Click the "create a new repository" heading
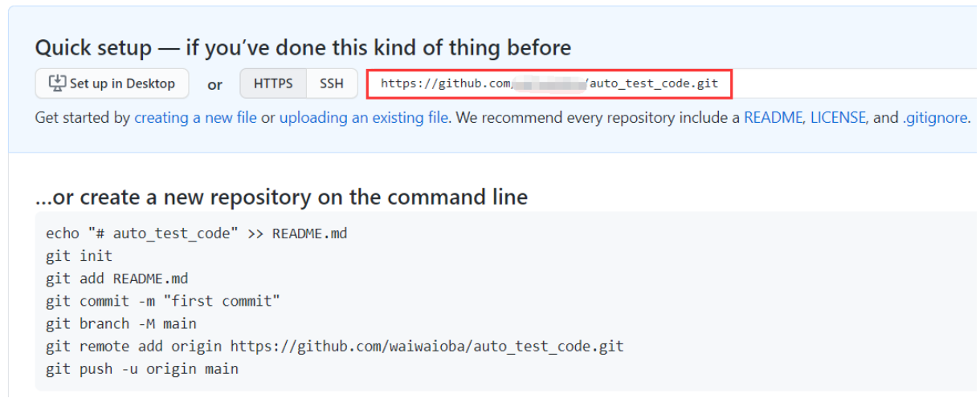980x398 pixels. (281, 197)
